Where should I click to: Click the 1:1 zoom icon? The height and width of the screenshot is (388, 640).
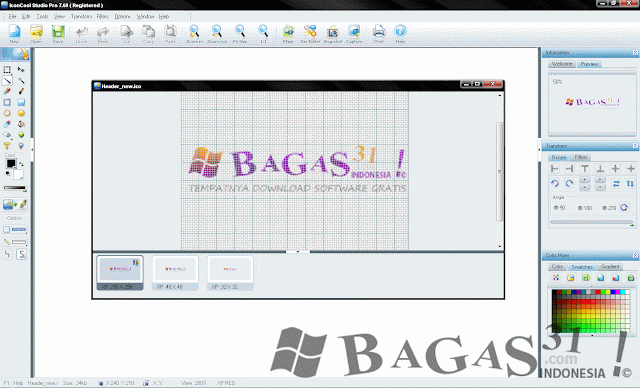(263, 34)
